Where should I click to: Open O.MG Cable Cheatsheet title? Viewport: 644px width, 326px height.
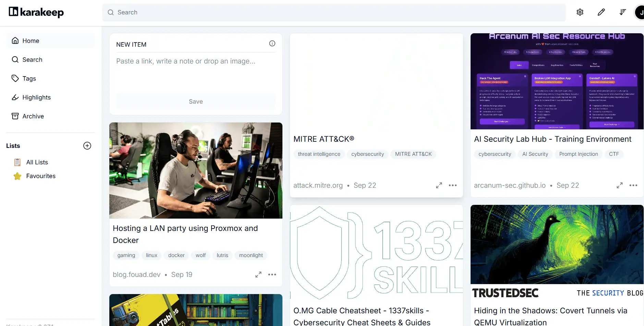(x=362, y=316)
